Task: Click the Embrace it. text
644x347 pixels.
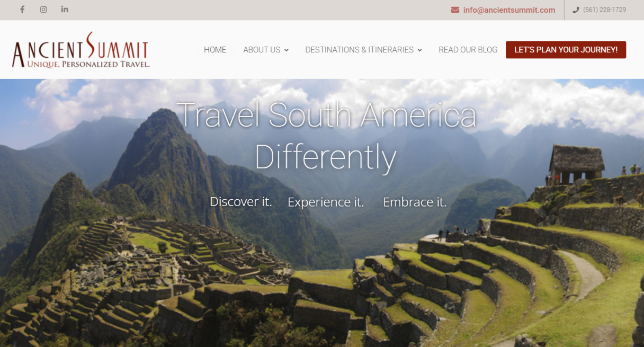Action: pos(415,202)
